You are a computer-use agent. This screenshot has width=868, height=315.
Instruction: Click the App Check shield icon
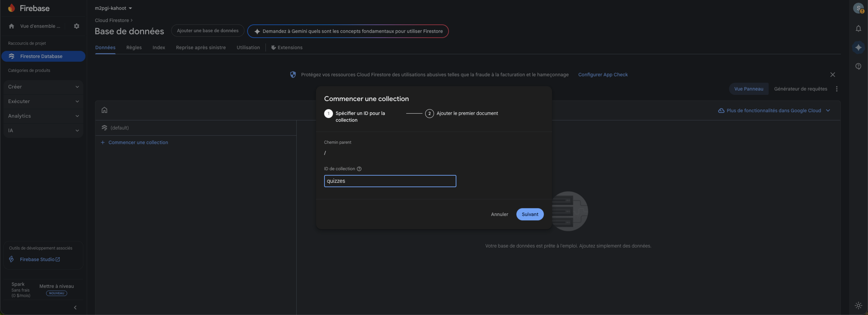[x=293, y=75]
